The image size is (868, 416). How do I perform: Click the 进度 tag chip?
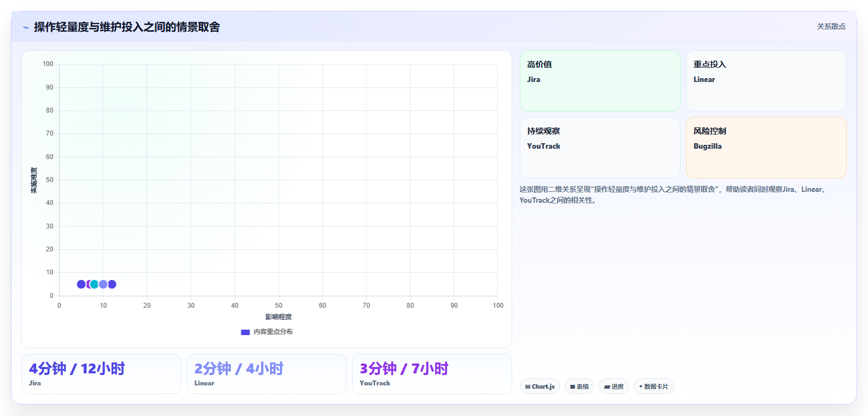(x=614, y=386)
